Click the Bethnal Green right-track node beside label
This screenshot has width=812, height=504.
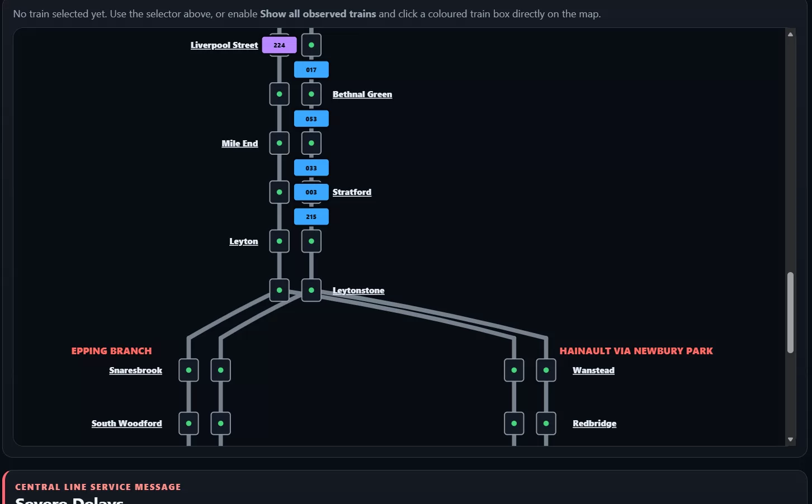(x=311, y=94)
